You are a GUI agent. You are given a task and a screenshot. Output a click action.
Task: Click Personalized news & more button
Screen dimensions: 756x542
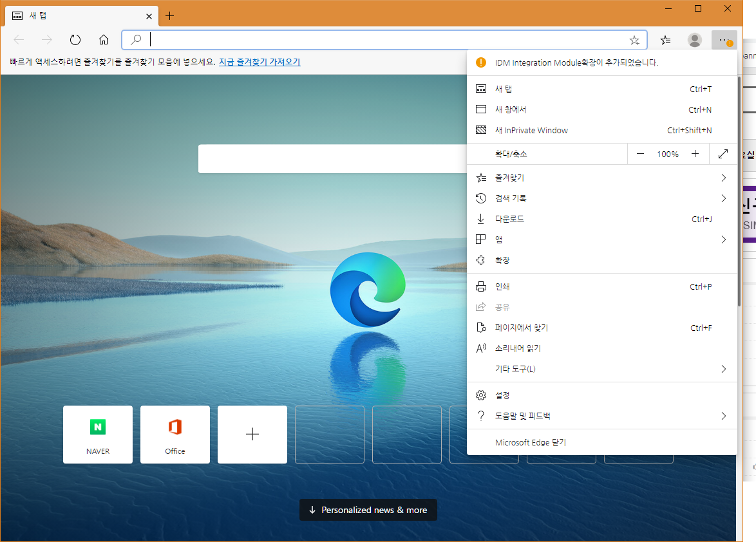coord(368,510)
